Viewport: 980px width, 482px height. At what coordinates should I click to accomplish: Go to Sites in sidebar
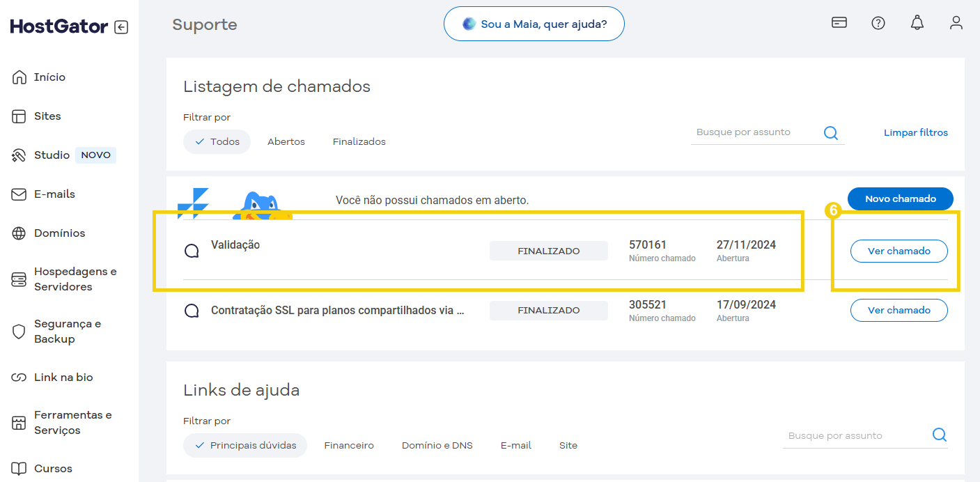[47, 116]
